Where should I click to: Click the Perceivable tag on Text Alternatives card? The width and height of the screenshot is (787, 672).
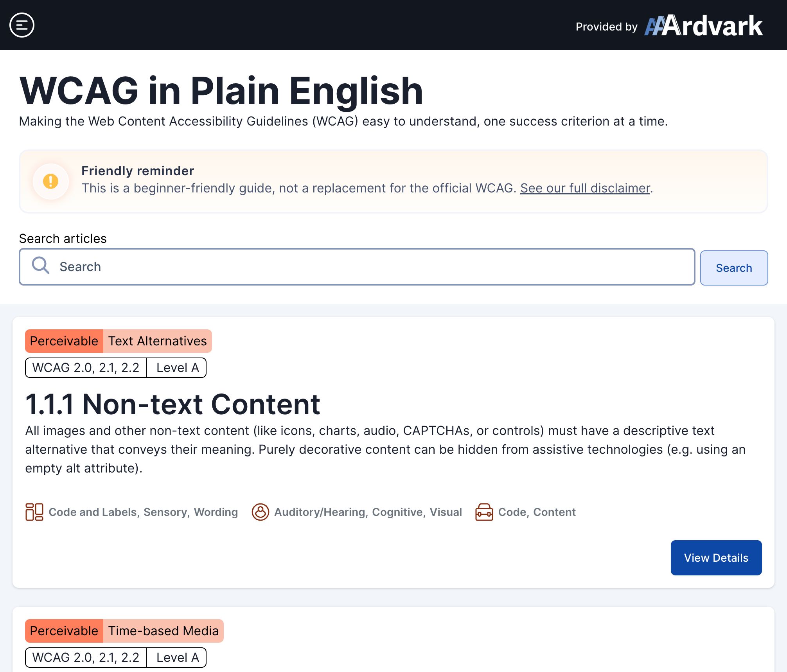click(64, 341)
